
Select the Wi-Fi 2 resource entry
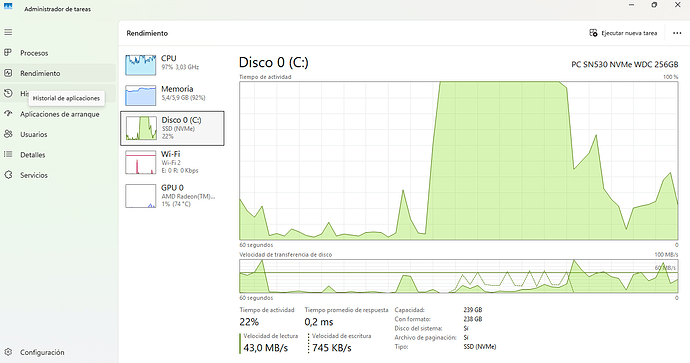[x=172, y=162]
